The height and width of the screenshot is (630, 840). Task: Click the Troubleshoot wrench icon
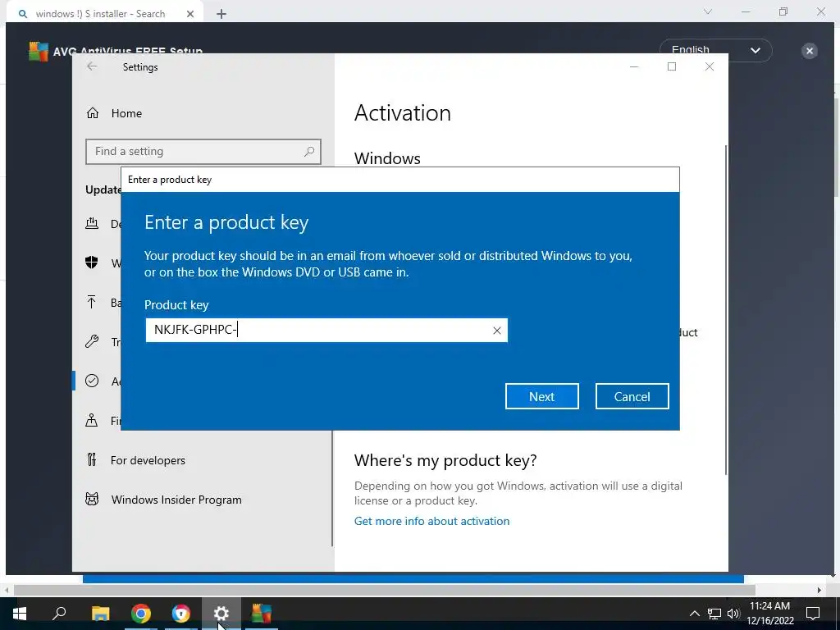92,341
